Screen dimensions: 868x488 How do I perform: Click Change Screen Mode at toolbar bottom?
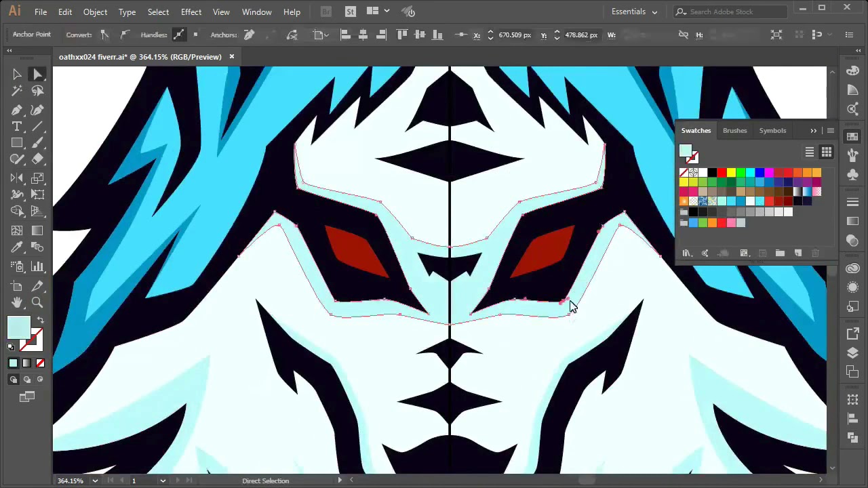27,397
